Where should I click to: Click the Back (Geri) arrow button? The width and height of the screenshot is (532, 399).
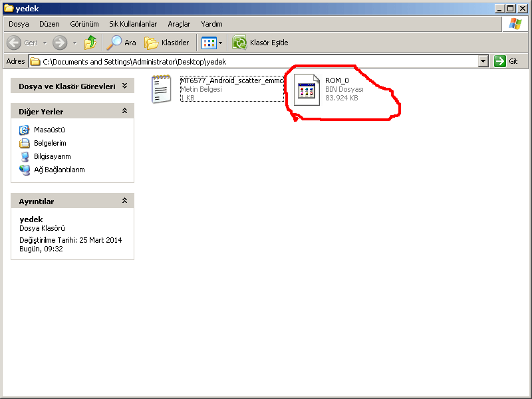click(x=14, y=43)
